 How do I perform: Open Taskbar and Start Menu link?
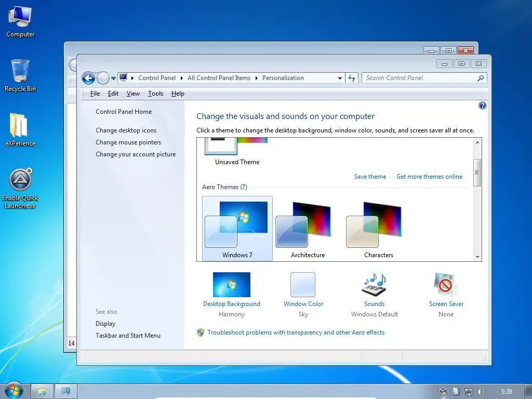click(128, 336)
